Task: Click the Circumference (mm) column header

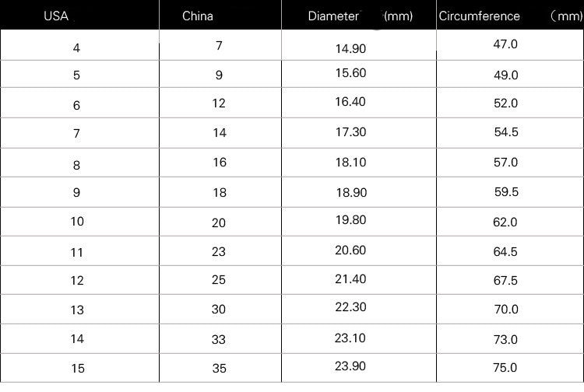Action: coord(510,16)
